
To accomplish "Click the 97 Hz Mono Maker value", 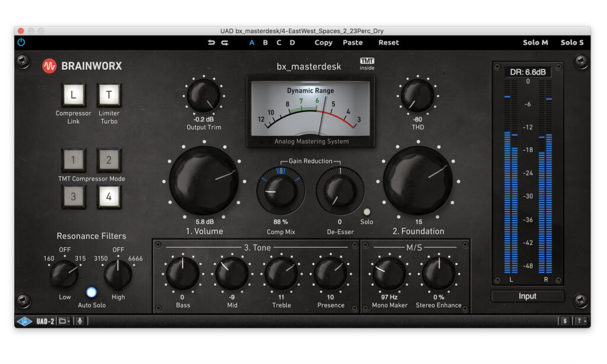I will tap(389, 297).
